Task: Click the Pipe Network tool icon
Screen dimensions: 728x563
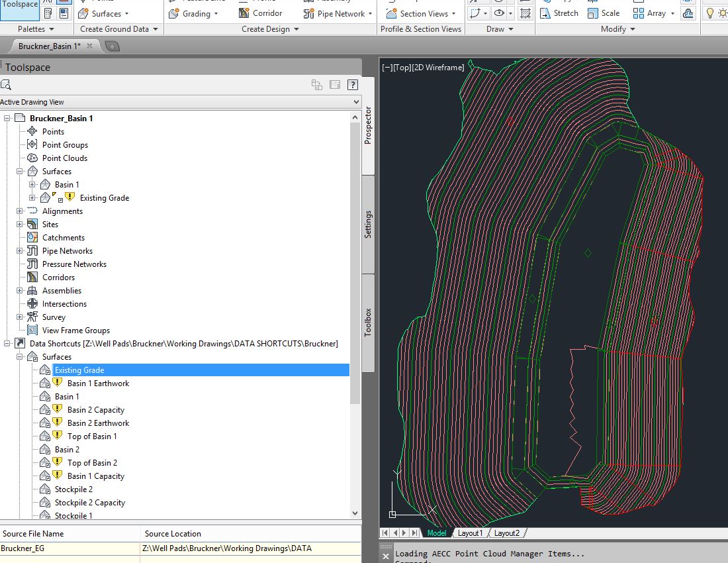Action: click(x=309, y=13)
